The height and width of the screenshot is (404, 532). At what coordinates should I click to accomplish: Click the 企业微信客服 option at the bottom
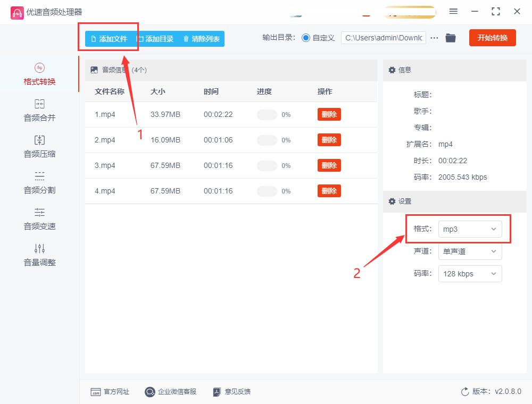coord(170,392)
